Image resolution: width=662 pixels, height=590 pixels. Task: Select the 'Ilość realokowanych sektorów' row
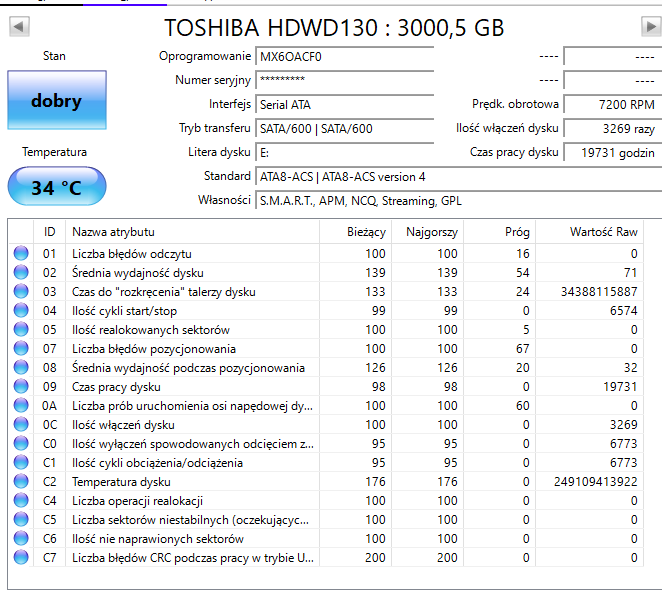tap(150, 330)
